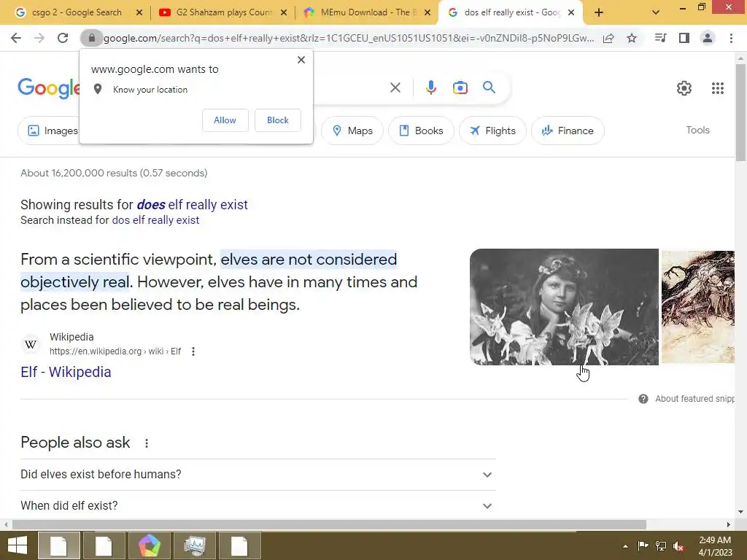Filter results by Finance
This screenshot has width=747, height=560.
click(x=568, y=131)
